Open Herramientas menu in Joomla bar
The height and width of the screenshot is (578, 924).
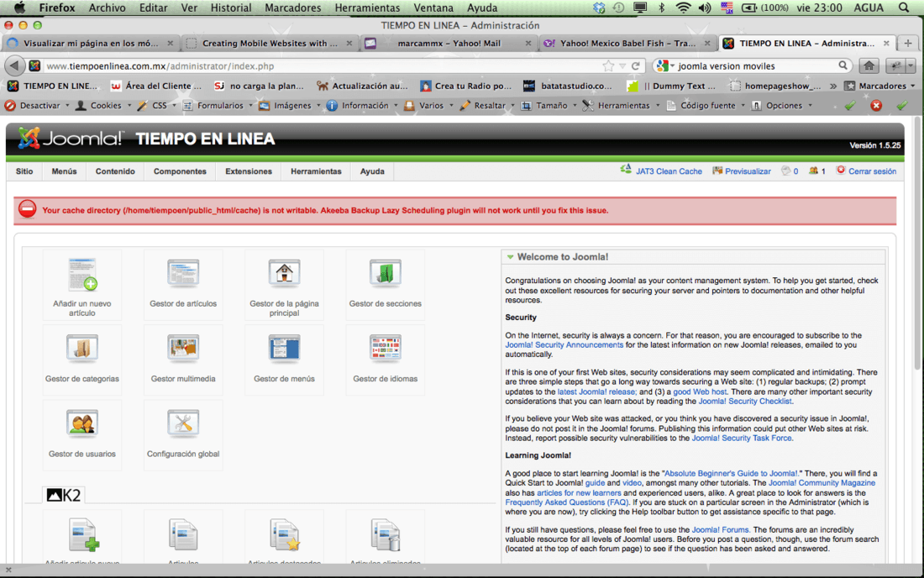pos(316,171)
